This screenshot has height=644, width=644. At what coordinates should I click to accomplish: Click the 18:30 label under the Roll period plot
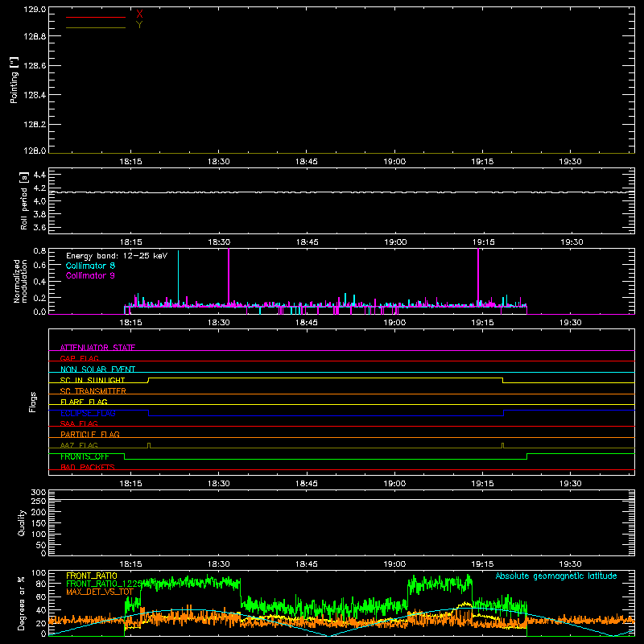pos(219,242)
